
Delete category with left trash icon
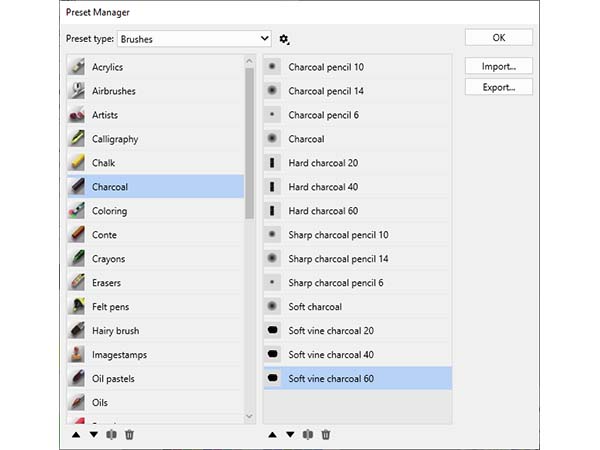[129, 435]
